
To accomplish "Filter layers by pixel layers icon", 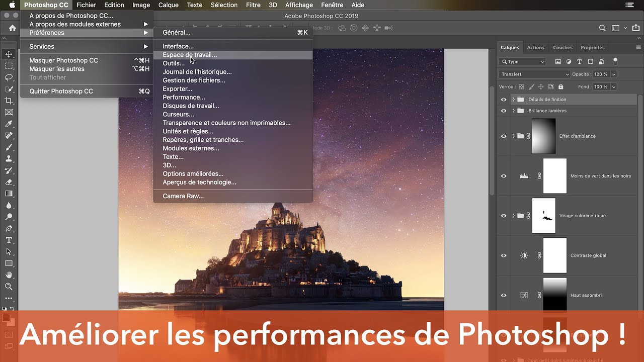I will tap(558, 62).
